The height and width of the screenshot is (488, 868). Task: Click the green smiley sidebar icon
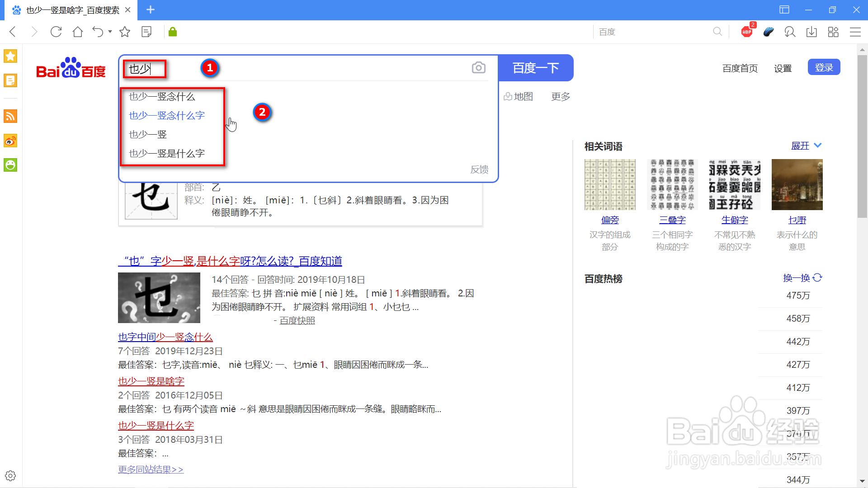pos(10,165)
